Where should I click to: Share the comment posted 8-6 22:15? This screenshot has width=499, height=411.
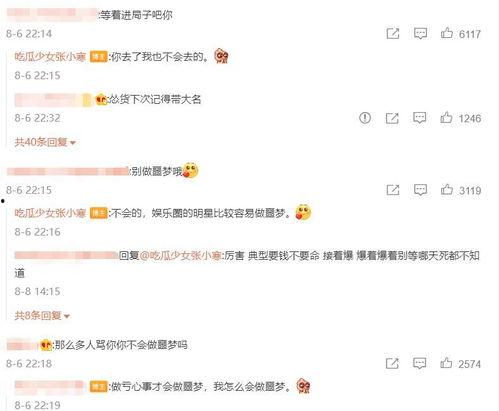coord(393,190)
